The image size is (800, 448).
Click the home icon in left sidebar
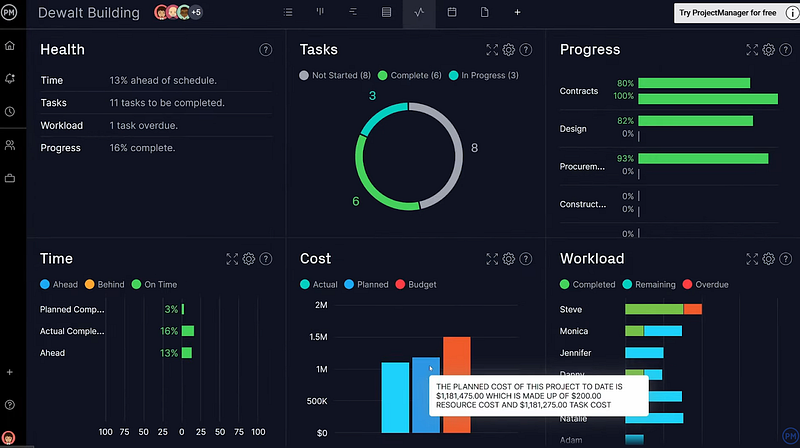point(10,46)
